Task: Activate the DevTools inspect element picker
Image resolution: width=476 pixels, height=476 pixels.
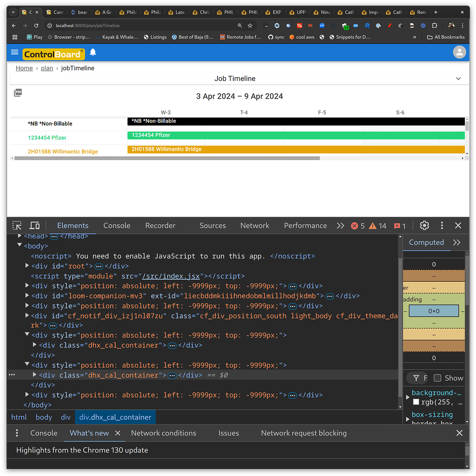Action: coord(17,225)
